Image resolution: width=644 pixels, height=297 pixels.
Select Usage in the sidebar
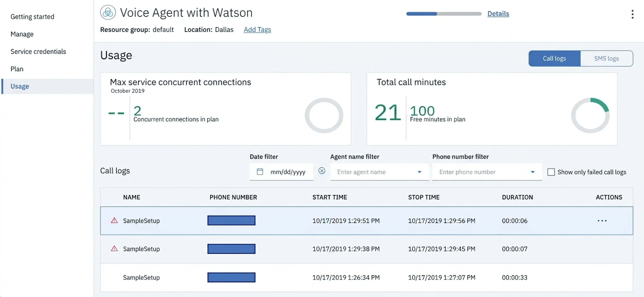[47, 86]
